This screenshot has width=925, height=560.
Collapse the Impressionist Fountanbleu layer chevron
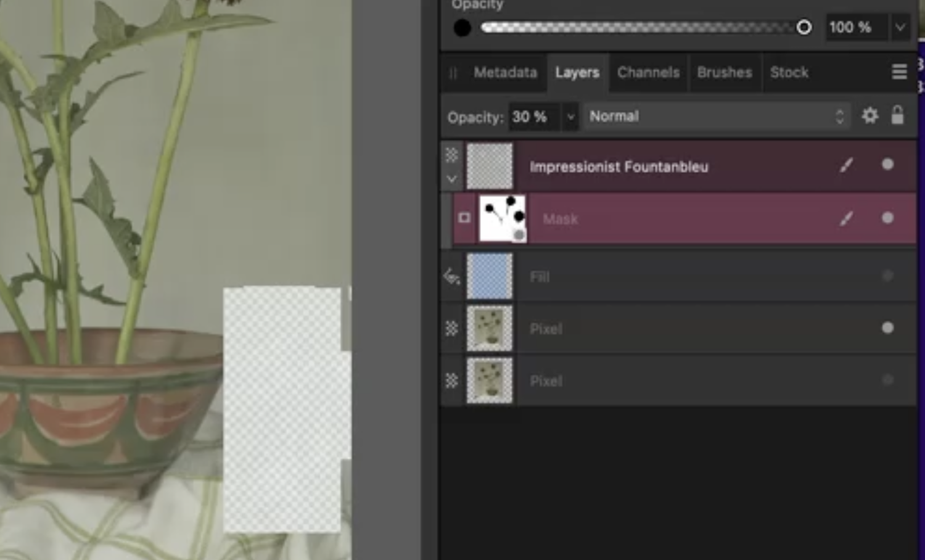451,178
